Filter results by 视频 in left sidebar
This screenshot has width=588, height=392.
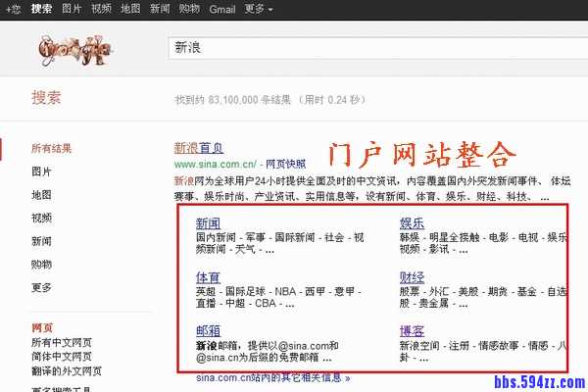(x=41, y=218)
